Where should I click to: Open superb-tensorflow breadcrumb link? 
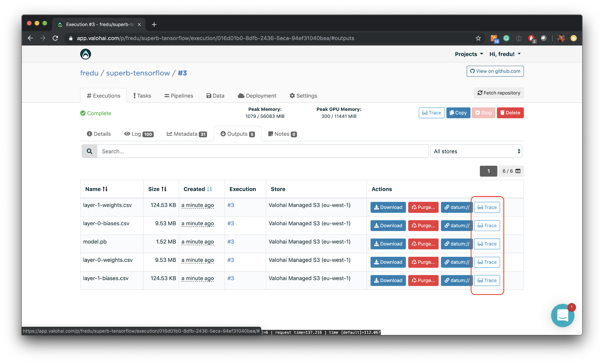(x=138, y=73)
